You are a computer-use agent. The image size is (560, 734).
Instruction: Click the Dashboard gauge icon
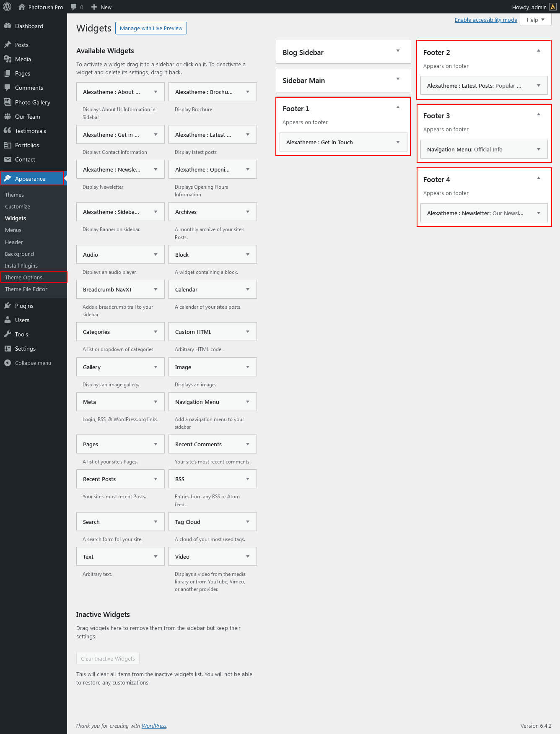click(x=8, y=26)
